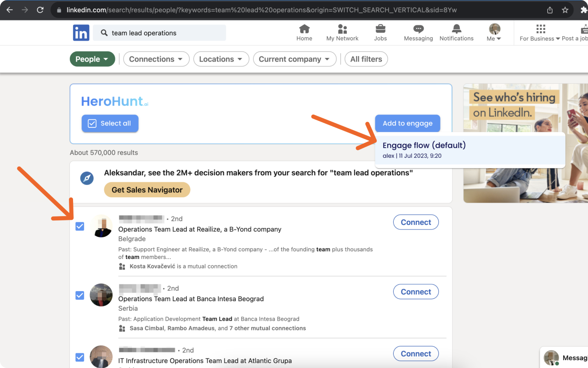The width and height of the screenshot is (588, 368).
Task: Open the Locations filter dropdown
Action: [221, 59]
